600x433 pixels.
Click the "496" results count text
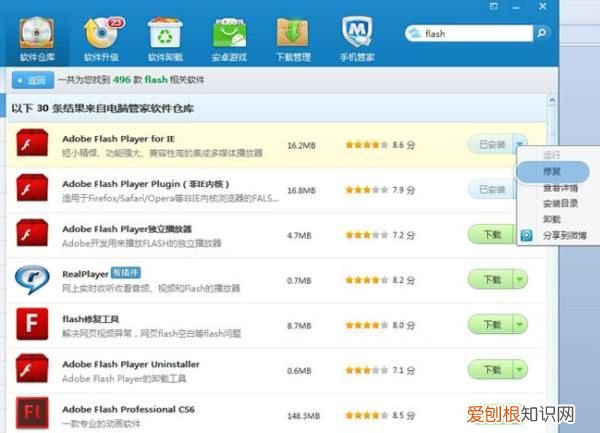coord(122,80)
